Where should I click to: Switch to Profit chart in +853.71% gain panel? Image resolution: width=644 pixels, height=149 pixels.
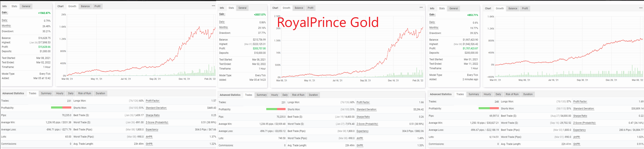525,8
